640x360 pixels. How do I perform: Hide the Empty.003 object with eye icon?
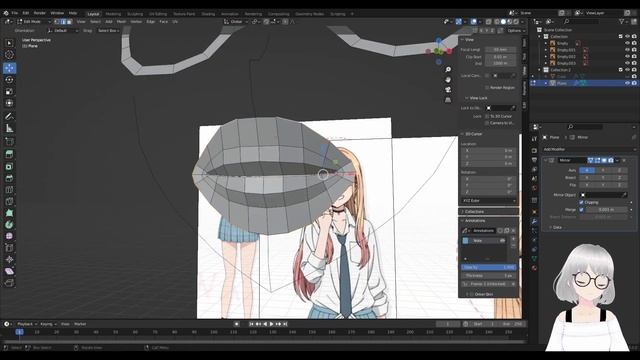(x=627, y=63)
